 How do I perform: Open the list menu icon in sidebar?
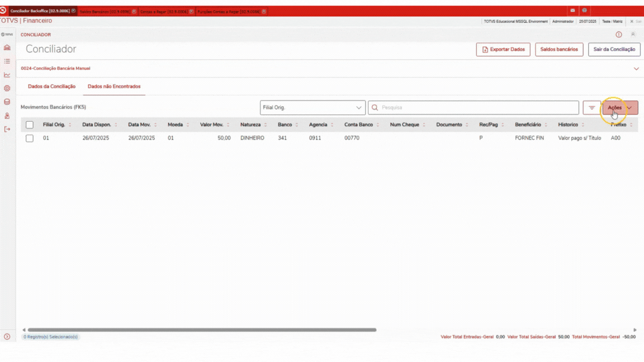coord(7,61)
